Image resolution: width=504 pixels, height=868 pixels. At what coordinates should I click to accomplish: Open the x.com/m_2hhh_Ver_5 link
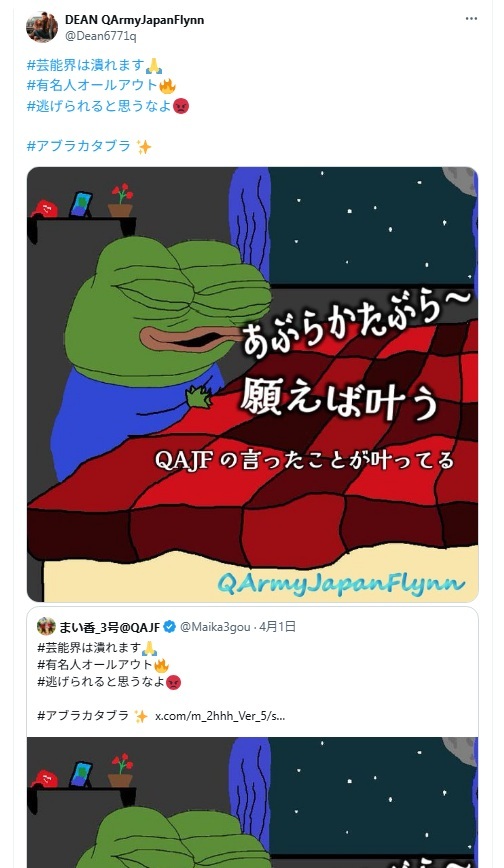(220, 716)
